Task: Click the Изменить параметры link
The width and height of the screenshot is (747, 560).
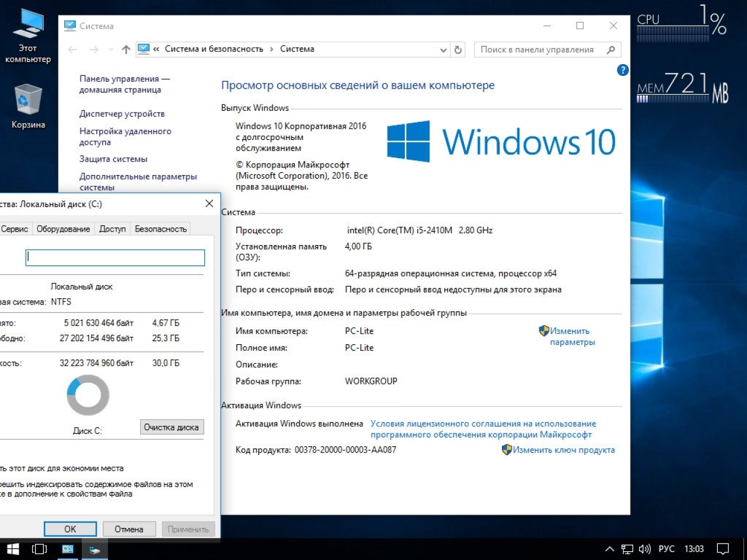Action: pos(572,337)
